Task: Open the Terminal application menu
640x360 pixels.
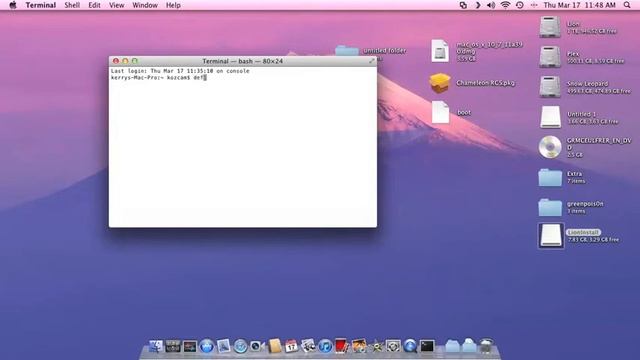Action: point(40,5)
